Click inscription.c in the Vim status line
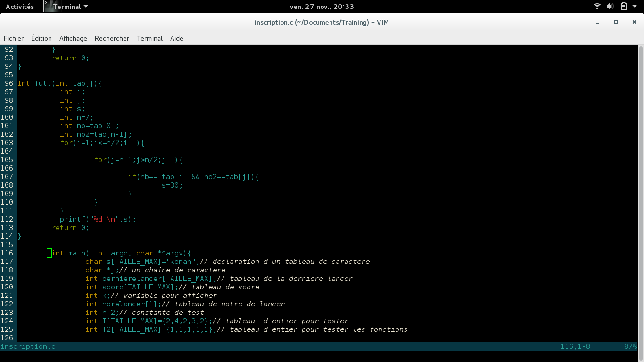The width and height of the screenshot is (644, 362). (x=28, y=346)
